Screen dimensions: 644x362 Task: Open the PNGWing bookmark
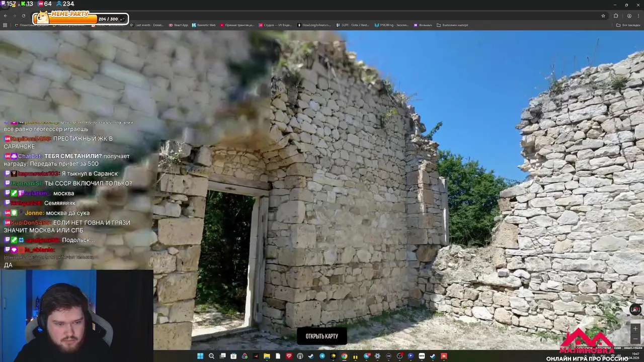pos(391,25)
